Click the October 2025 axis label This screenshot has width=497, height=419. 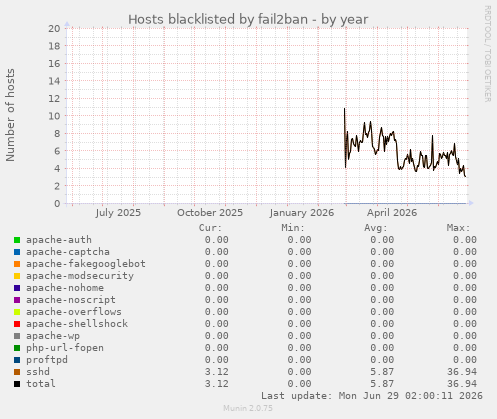[210, 213]
